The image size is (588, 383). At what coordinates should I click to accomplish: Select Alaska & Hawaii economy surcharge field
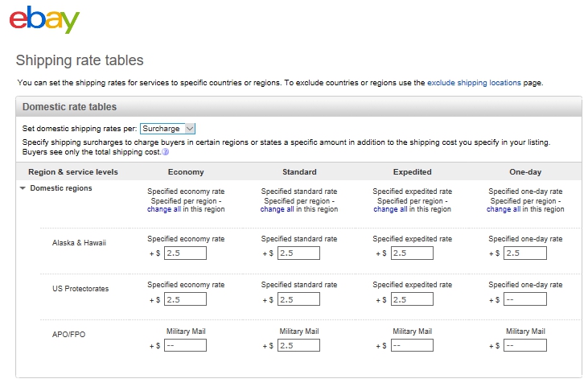pyautogui.click(x=185, y=253)
